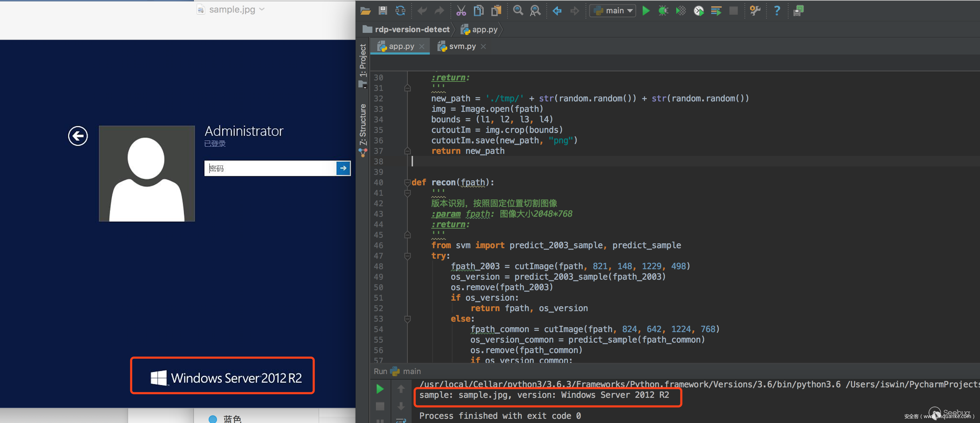Collapse the recon function fold marker

click(x=407, y=182)
